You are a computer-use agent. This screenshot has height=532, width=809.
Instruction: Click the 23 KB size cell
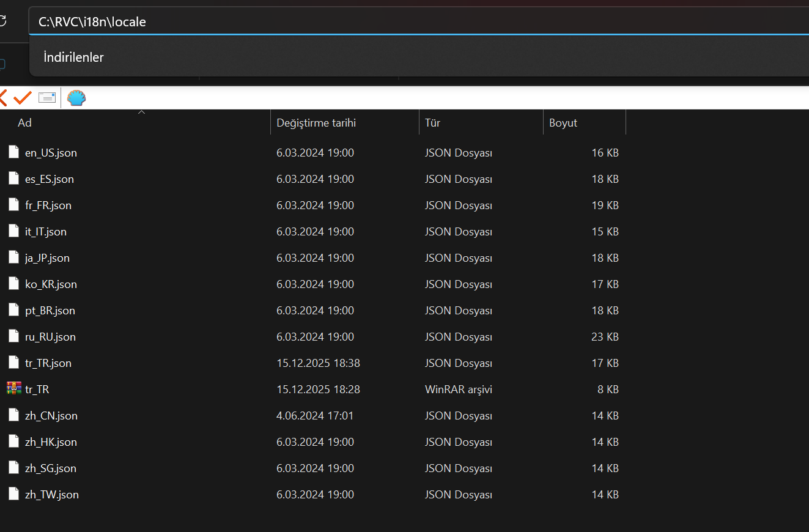coord(605,337)
